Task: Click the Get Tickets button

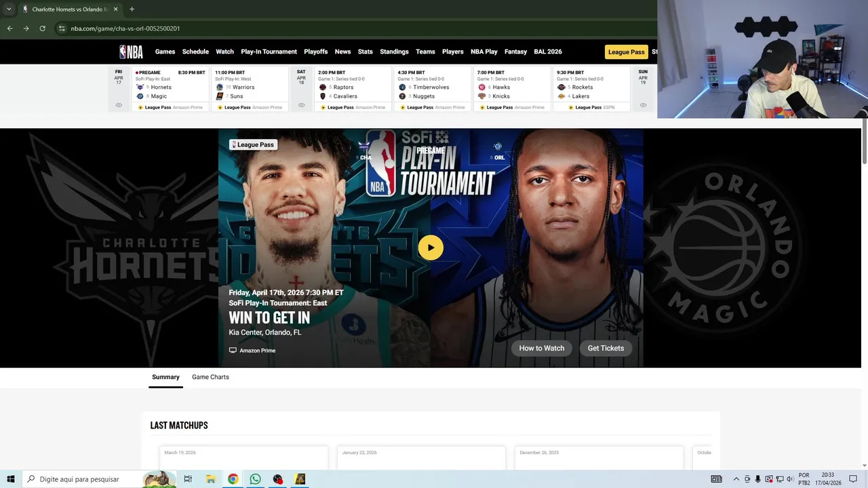Action: pos(606,348)
